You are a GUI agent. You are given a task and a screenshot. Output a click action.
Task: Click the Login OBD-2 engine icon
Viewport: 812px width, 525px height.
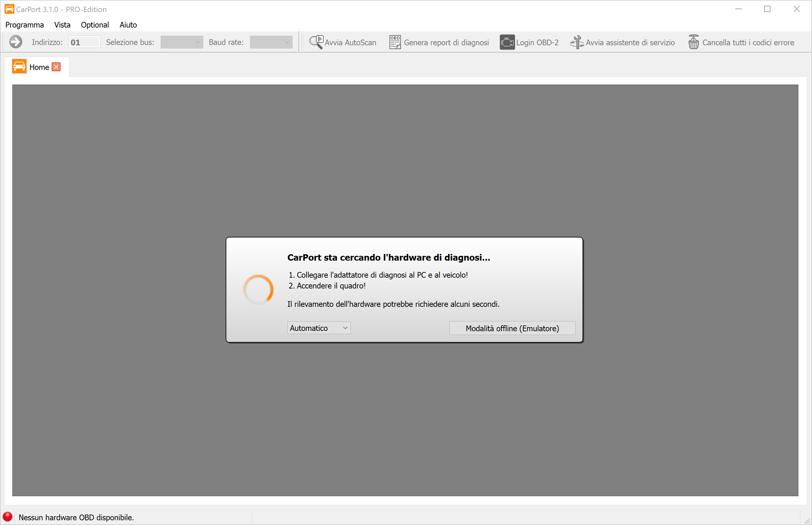[507, 42]
